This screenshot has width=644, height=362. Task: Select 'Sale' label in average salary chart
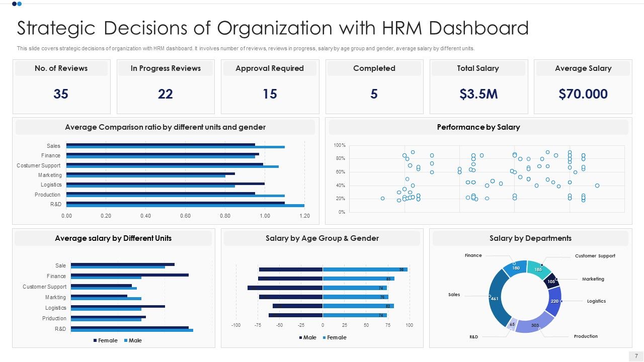click(60, 265)
